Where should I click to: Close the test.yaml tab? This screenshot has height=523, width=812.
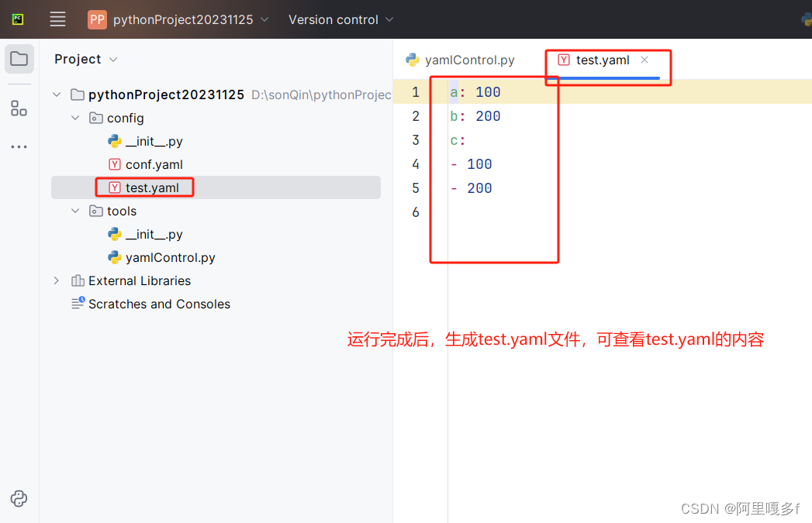[644, 60]
